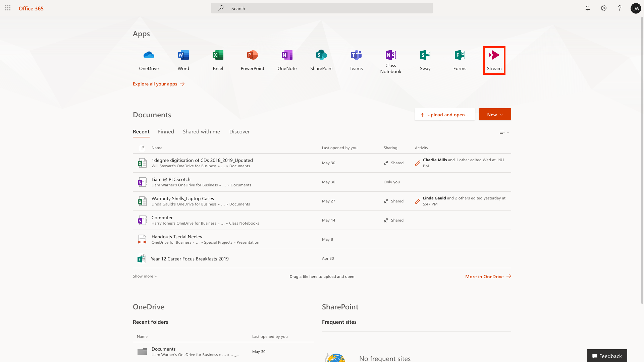Open the OneDrive app
Image resolution: width=644 pixels, height=362 pixels.
pos(149,60)
